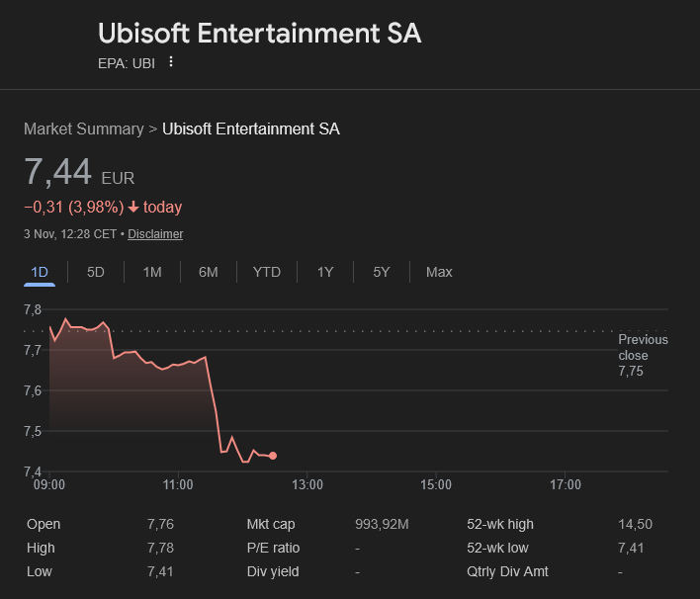Select the YTD range tab
The height and width of the screenshot is (599, 700).
coord(267,272)
